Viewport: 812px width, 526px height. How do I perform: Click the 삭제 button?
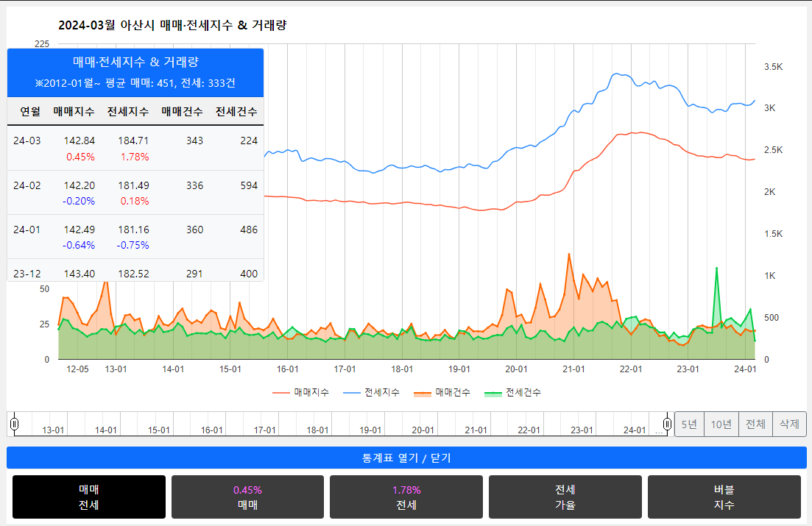click(789, 424)
